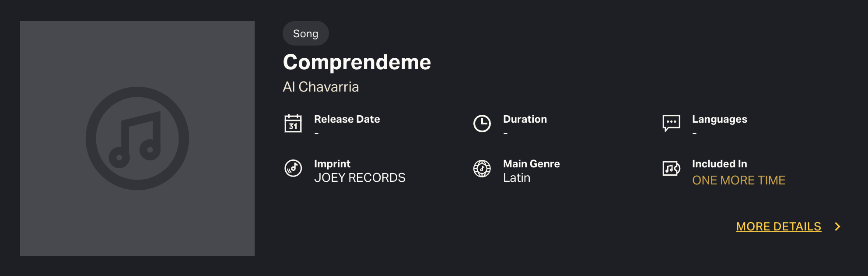Click the vinyl record Imprint icon
This screenshot has width=868, height=276.
pos(293,168)
